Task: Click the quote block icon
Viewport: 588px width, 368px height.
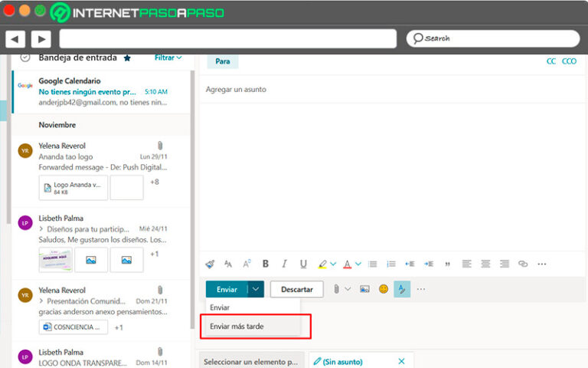Action: pos(448,264)
